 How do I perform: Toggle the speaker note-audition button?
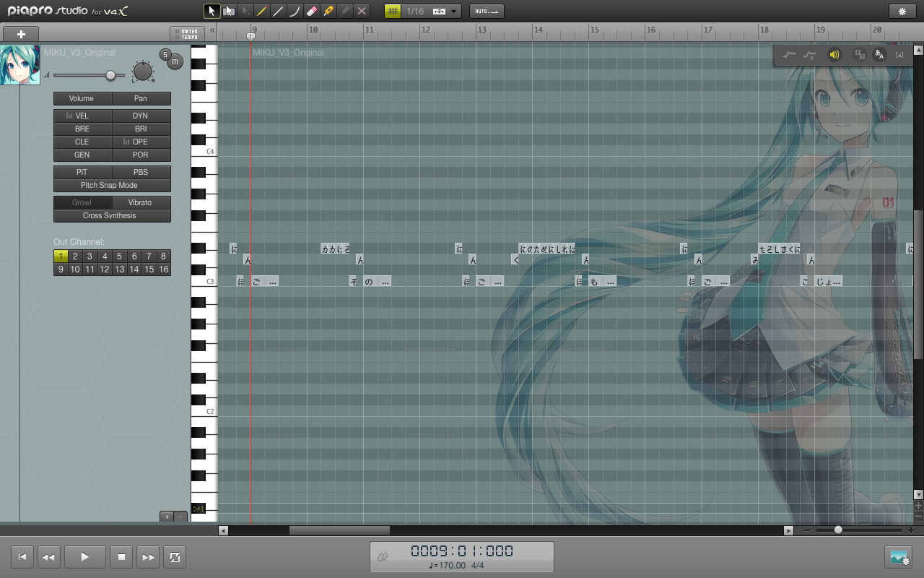(834, 54)
